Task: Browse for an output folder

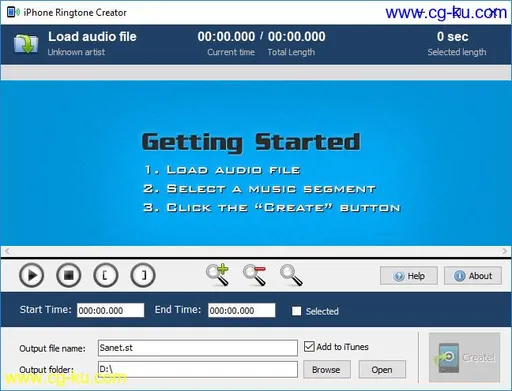Action: [x=327, y=369]
